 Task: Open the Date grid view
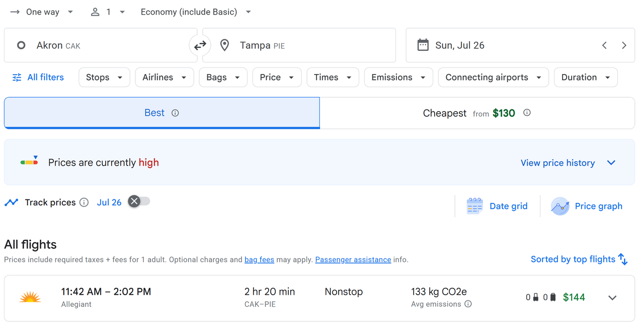click(x=497, y=206)
